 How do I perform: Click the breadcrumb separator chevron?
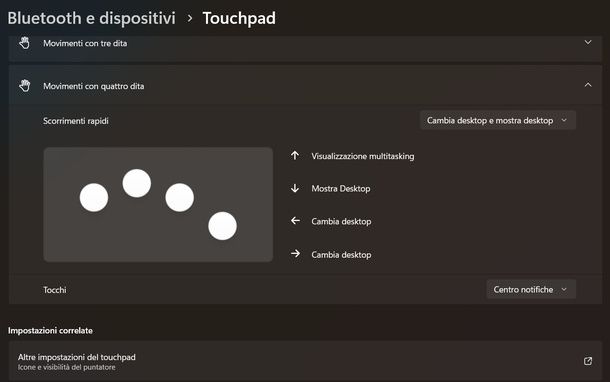tap(189, 18)
